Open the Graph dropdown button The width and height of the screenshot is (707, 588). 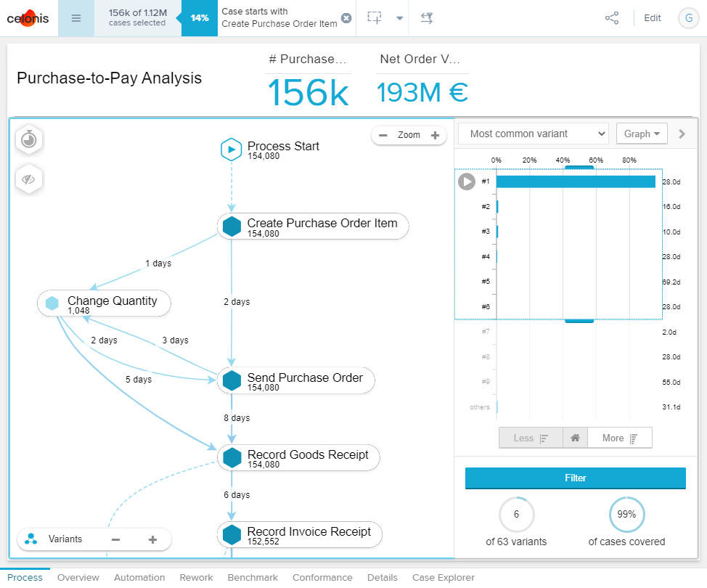pos(642,134)
